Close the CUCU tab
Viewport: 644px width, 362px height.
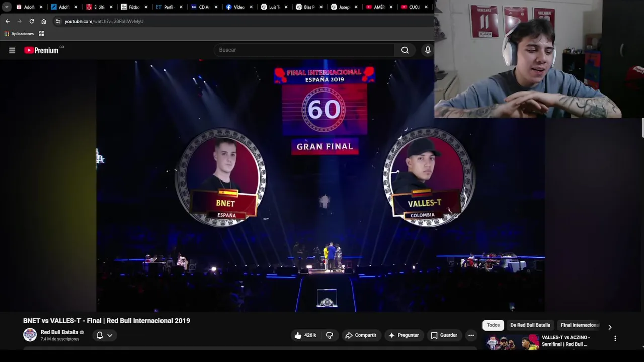coord(426,7)
